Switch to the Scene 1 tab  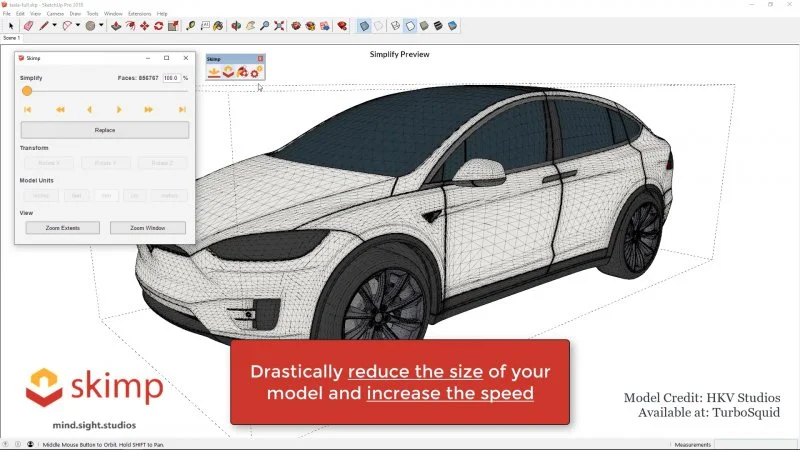coord(11,38)
